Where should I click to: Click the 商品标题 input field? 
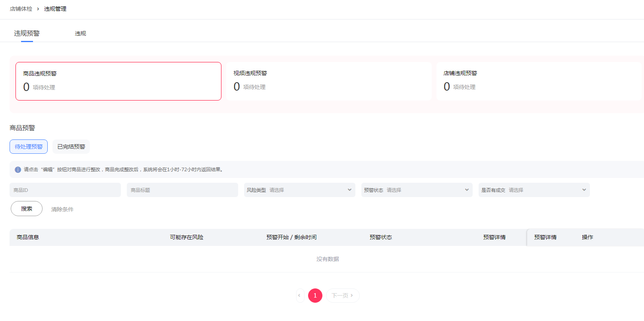(182, 190)
